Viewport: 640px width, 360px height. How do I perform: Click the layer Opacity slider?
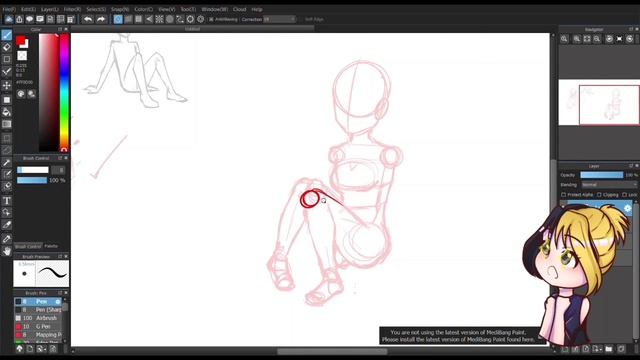602,175
